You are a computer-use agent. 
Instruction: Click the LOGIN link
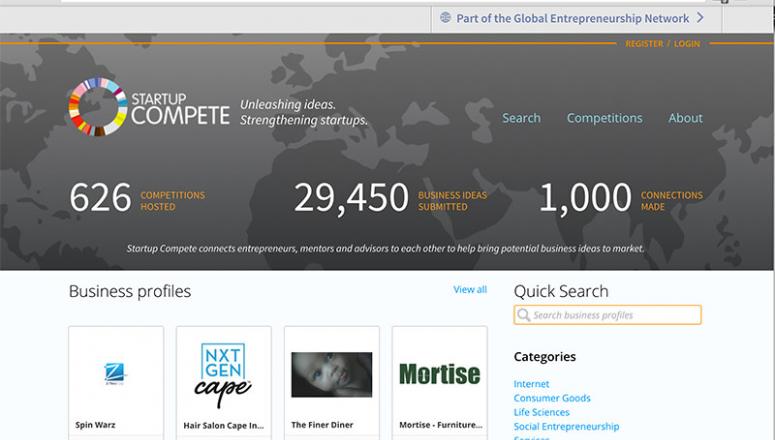[x=687, y=44]
